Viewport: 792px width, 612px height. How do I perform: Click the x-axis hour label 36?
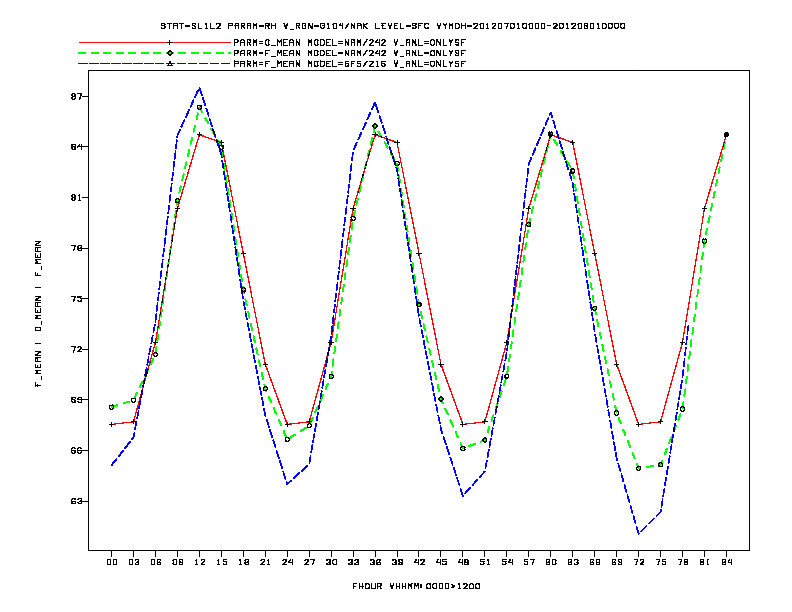375,562
